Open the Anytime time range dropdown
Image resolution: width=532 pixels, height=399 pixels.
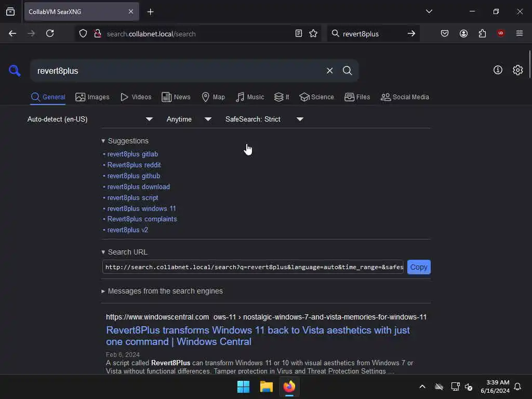pyautogui.click(x=189, y=119)
